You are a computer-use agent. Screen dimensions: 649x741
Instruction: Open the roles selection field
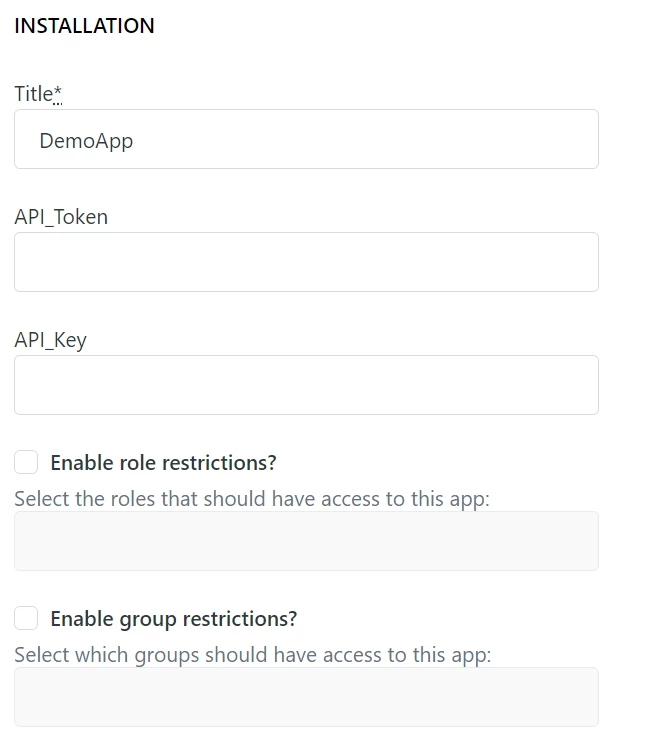pos(306,541)
